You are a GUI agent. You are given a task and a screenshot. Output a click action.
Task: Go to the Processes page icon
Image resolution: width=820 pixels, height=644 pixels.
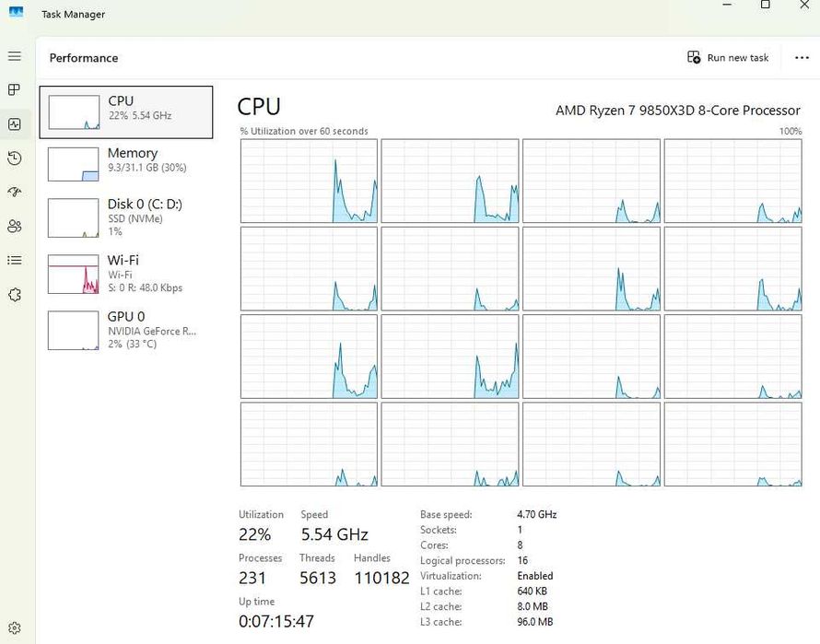point(14,89)
